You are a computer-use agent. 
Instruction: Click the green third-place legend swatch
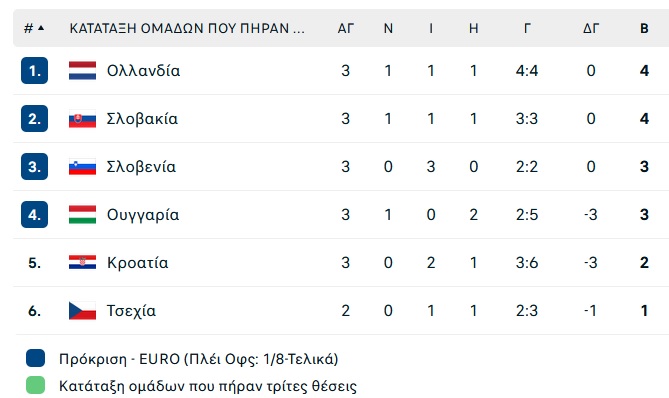click(x=35, y=385)
